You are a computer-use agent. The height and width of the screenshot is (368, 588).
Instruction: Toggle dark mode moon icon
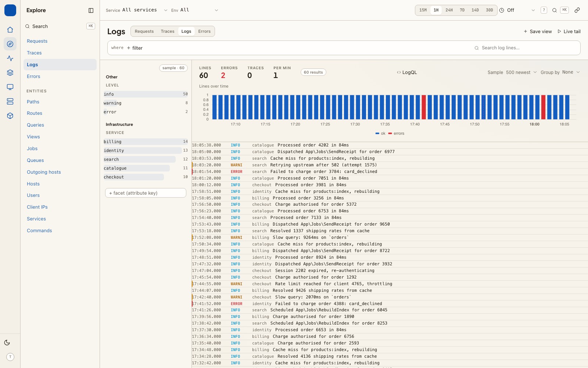coord(7,343)
